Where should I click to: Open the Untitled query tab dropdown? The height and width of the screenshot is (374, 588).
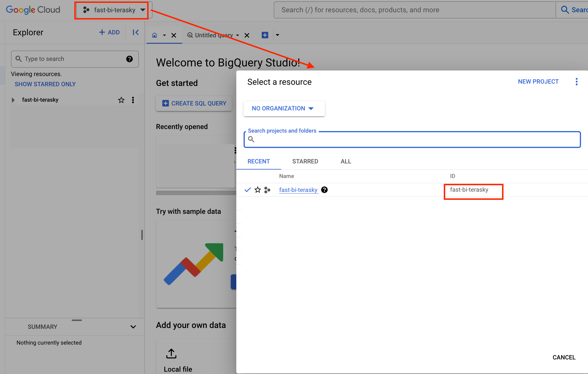click(x=237, y=35)
